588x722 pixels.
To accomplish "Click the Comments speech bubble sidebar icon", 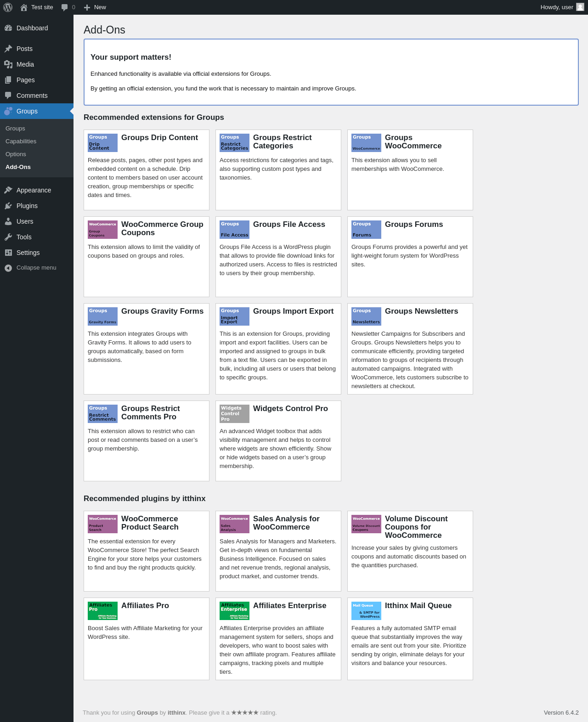I will [8, 96].
